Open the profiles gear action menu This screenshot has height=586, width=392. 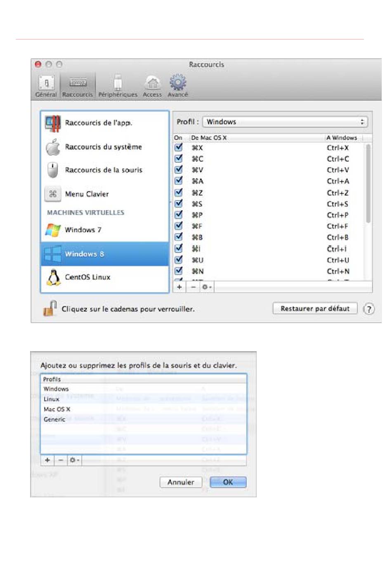(74, 460)
